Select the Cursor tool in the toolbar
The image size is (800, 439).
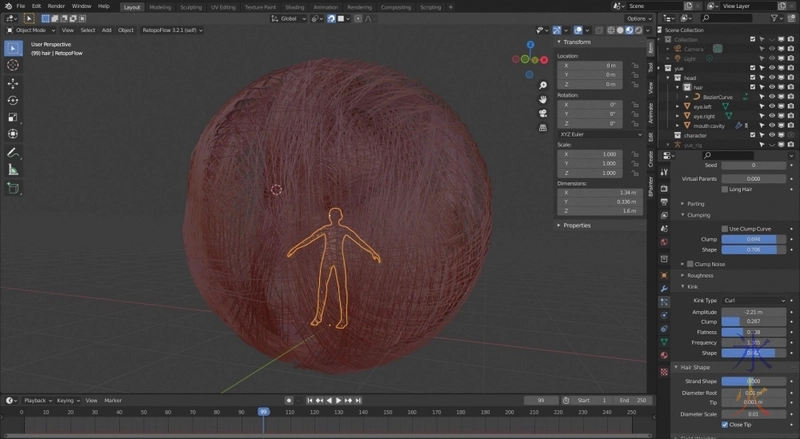(x=13, y=65)
